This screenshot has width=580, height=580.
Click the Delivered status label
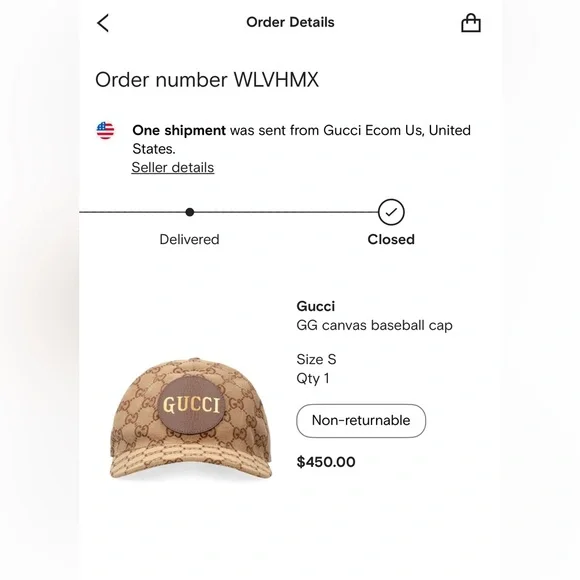(x=189, y=239)
